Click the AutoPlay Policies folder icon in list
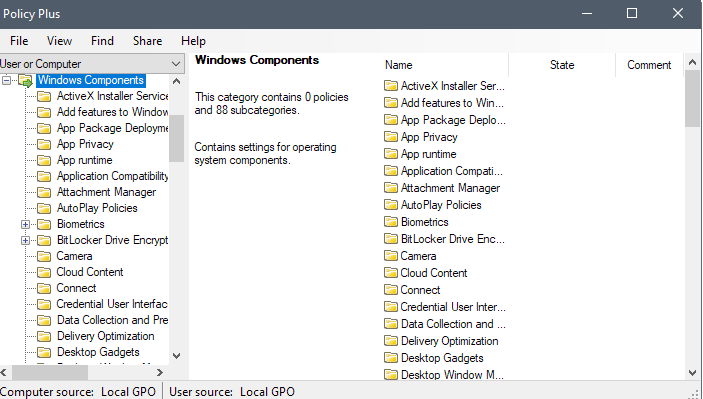703x399 pixels. click(391, 205)
